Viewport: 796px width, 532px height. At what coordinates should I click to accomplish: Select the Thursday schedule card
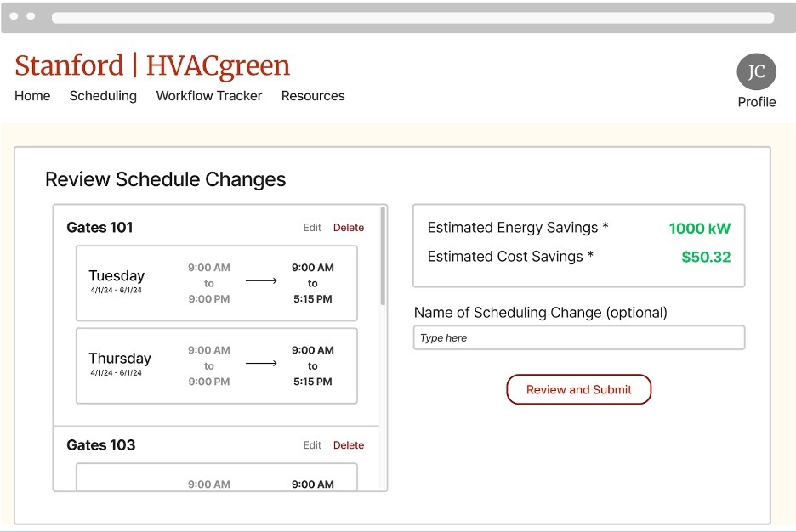tap(217, 366)
